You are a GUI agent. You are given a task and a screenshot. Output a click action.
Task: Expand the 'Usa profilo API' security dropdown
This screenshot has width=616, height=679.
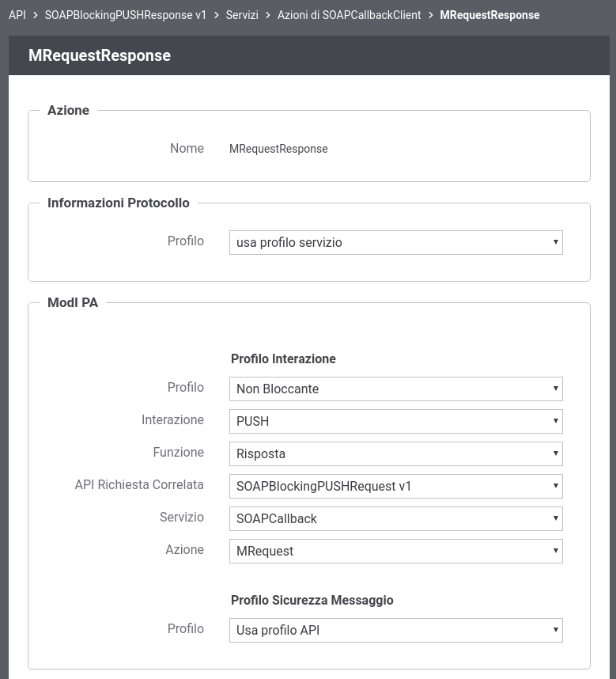click(396, 631)
